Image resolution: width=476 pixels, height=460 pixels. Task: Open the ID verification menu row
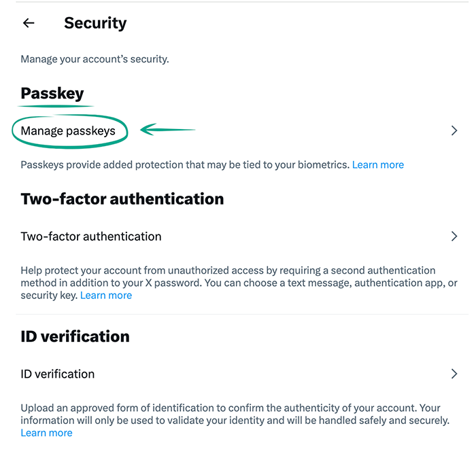58,374
